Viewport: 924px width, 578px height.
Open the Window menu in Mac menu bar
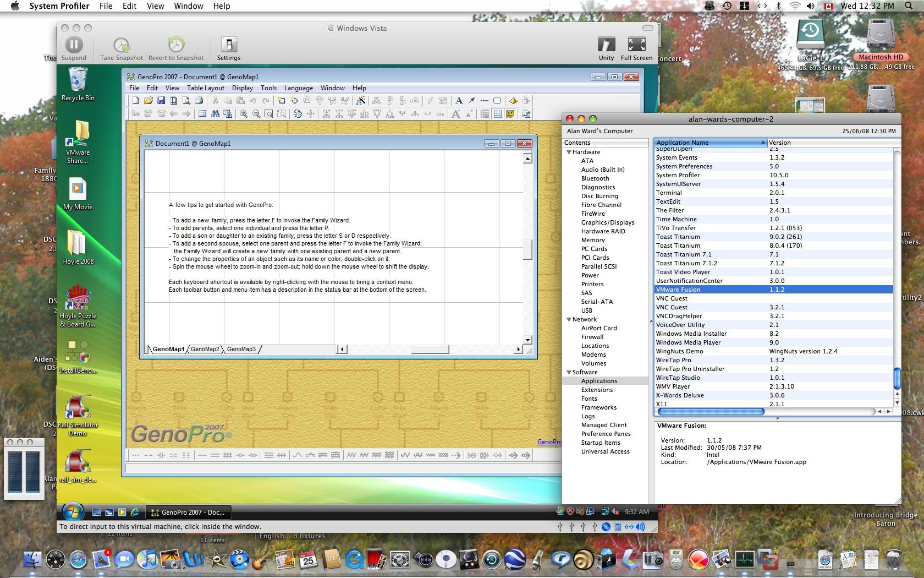click(x=189, y=6)
